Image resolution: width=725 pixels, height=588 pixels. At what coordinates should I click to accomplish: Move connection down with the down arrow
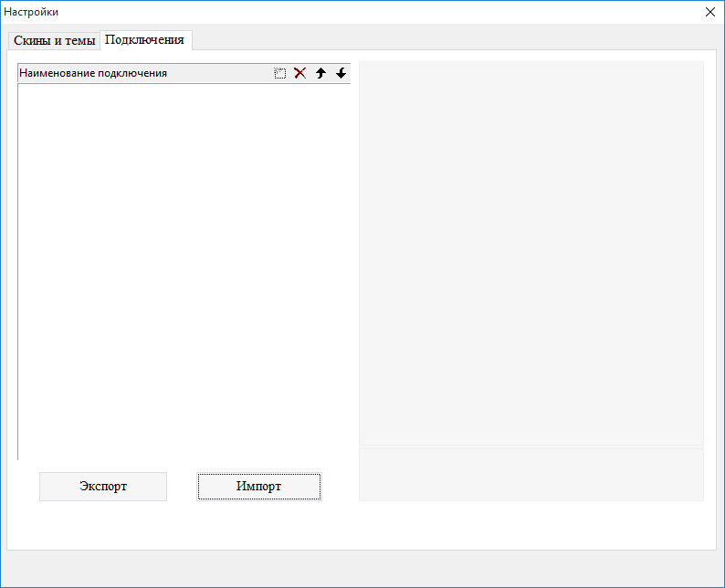pos(341,73)
